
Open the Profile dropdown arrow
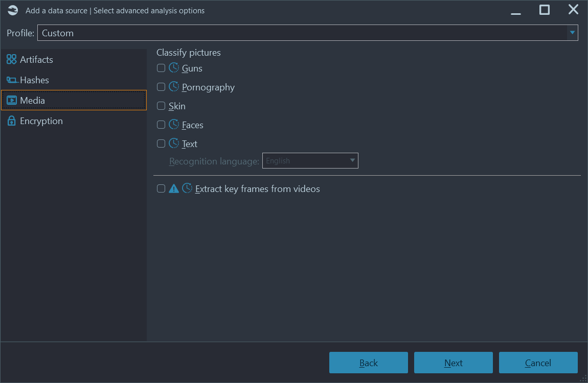coord(572,33)
